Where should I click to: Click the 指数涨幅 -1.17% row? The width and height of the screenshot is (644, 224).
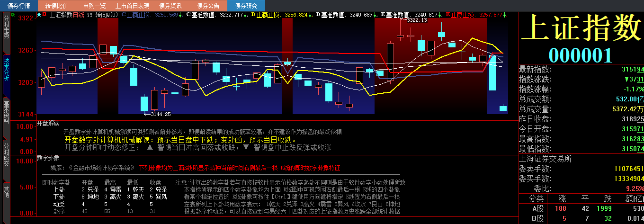click(581, 89)
